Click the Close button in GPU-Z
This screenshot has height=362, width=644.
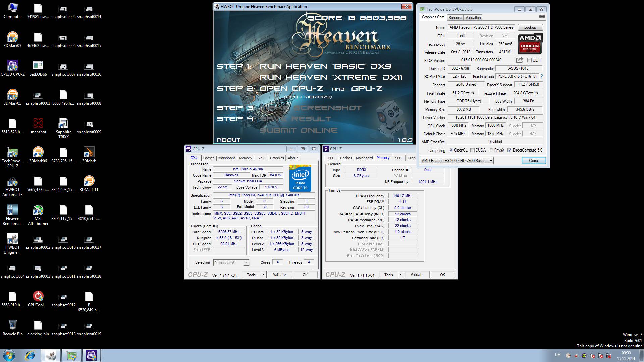coord(533,161)
